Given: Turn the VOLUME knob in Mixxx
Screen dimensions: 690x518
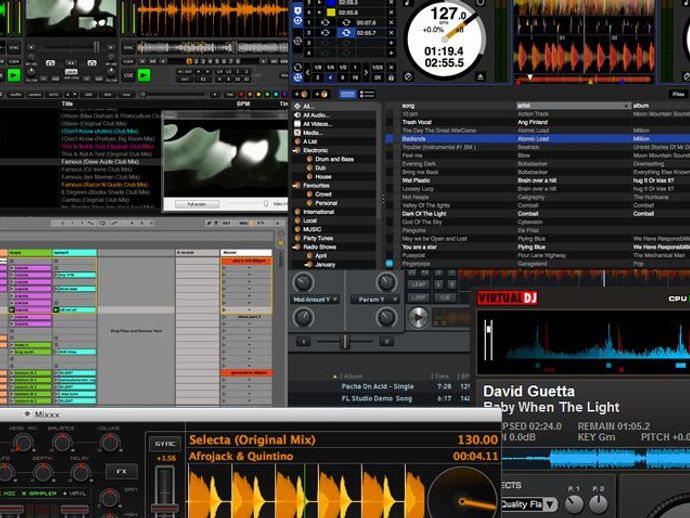Looking at the screenshot, I should pyautogui.click(x=110, y=443).
